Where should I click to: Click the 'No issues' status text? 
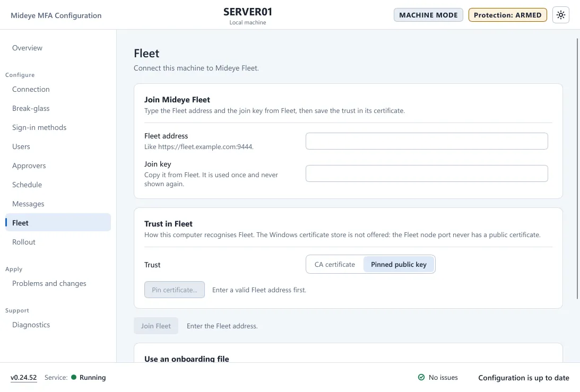443,378
